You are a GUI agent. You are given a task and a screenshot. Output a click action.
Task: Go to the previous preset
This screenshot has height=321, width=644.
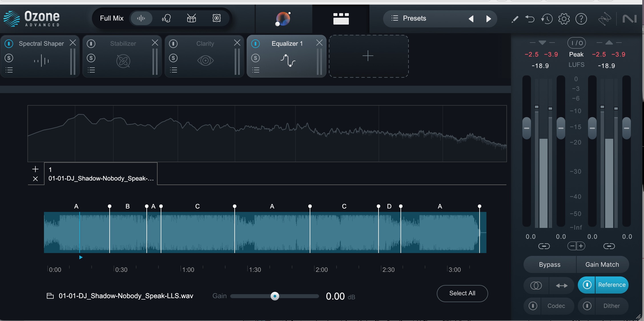(x=471, y=19)
